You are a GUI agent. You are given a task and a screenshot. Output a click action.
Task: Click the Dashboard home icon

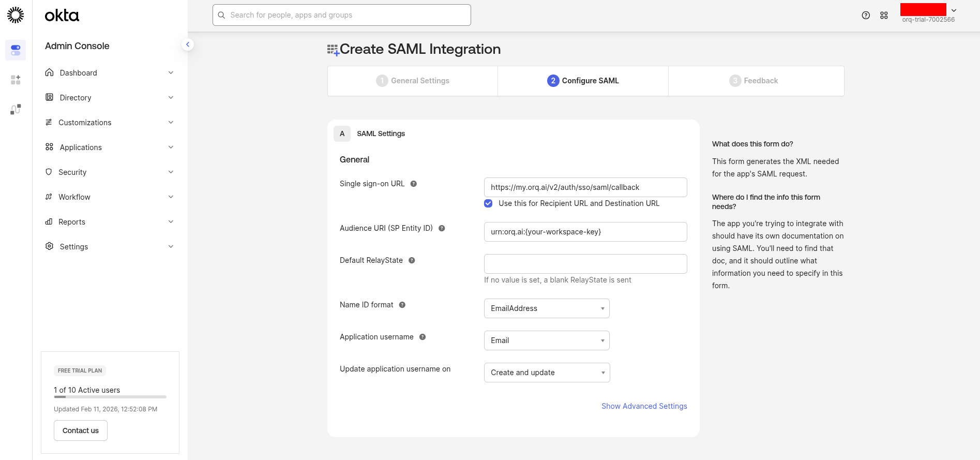coord(49,72)
